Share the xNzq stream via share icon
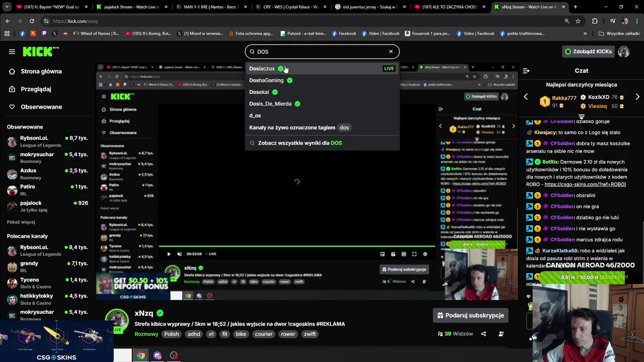Image resolution: width=644 pixels, height=362 pixels. click(x=484, y=334)
